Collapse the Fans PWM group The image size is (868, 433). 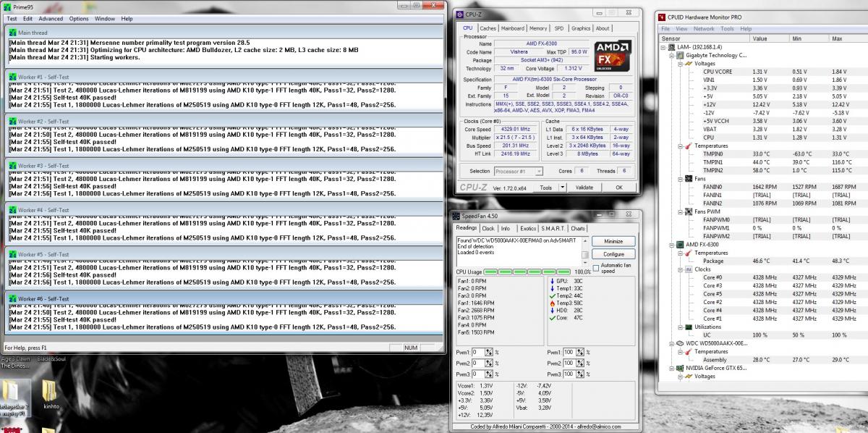(x=679, y=211)
